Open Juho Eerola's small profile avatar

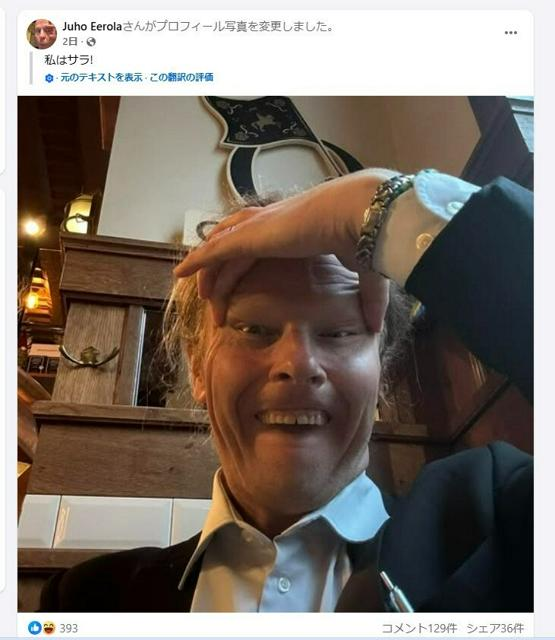tap(42, 34)
